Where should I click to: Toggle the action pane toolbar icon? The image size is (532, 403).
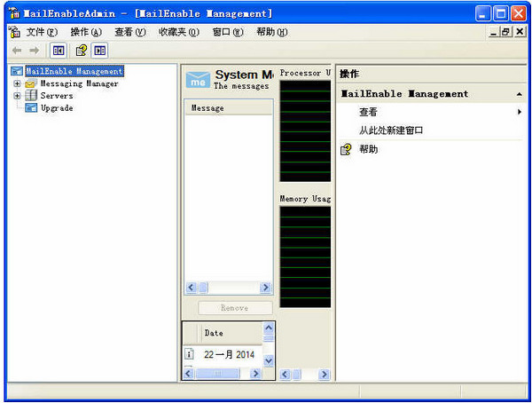click(99, 51)
